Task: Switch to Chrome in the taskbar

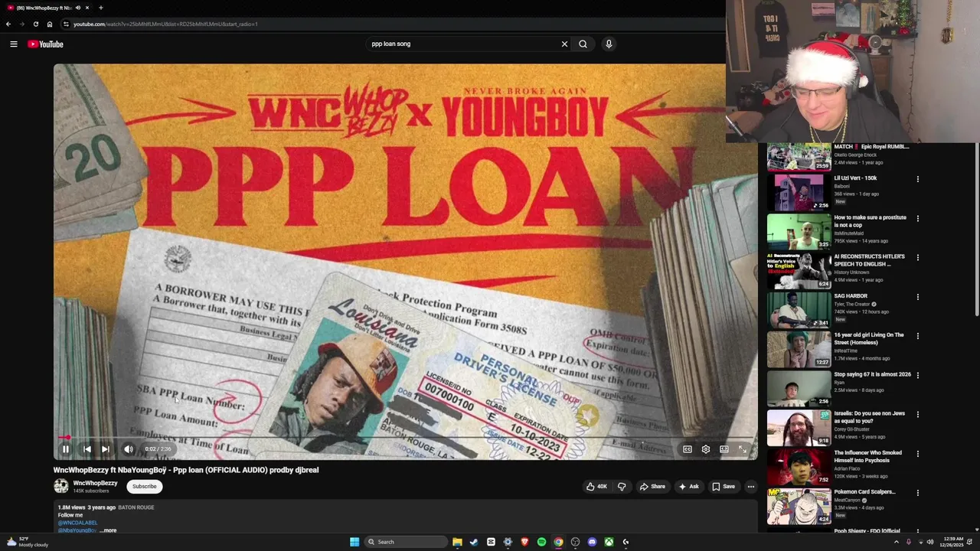Action: (x=558, y=542)
